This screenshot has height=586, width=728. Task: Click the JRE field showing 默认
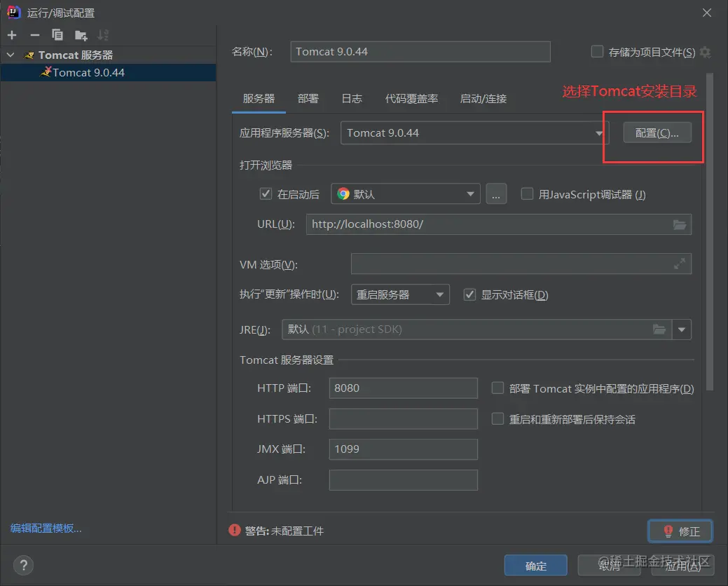[x=477, y=329]
